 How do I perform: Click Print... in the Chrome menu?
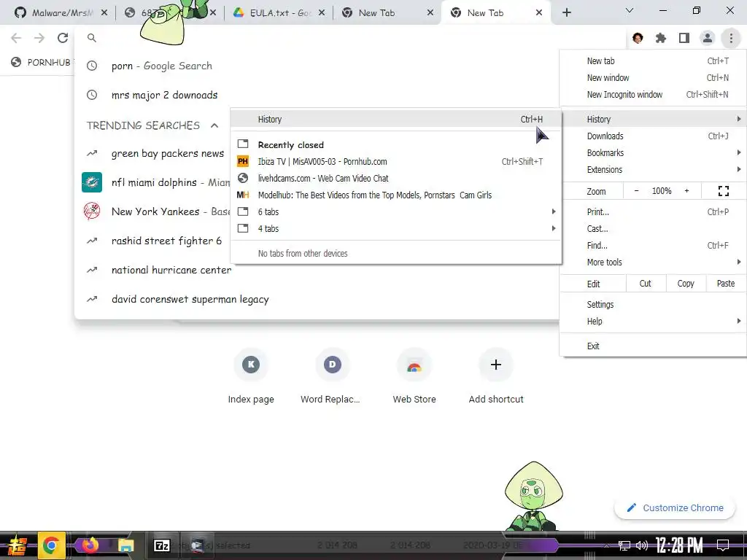(x=653, y=212)
